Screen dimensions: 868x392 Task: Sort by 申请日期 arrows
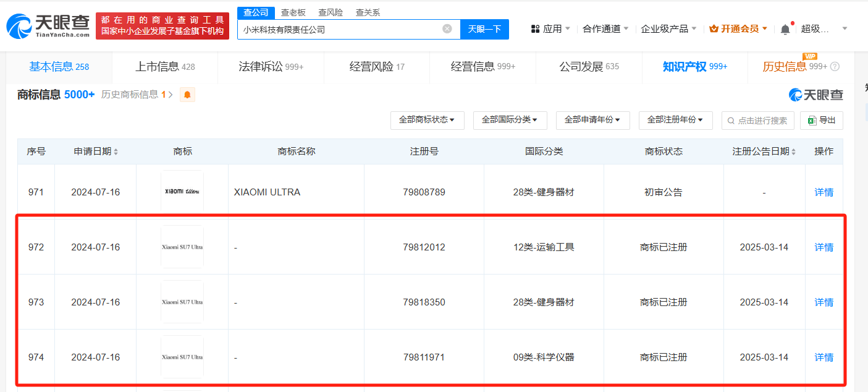tap(116, 151)
